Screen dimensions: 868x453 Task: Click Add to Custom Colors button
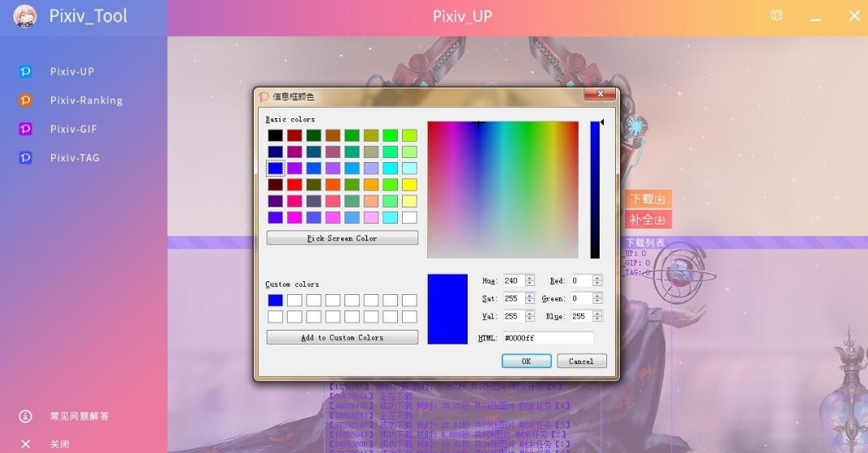pos(342,337)
